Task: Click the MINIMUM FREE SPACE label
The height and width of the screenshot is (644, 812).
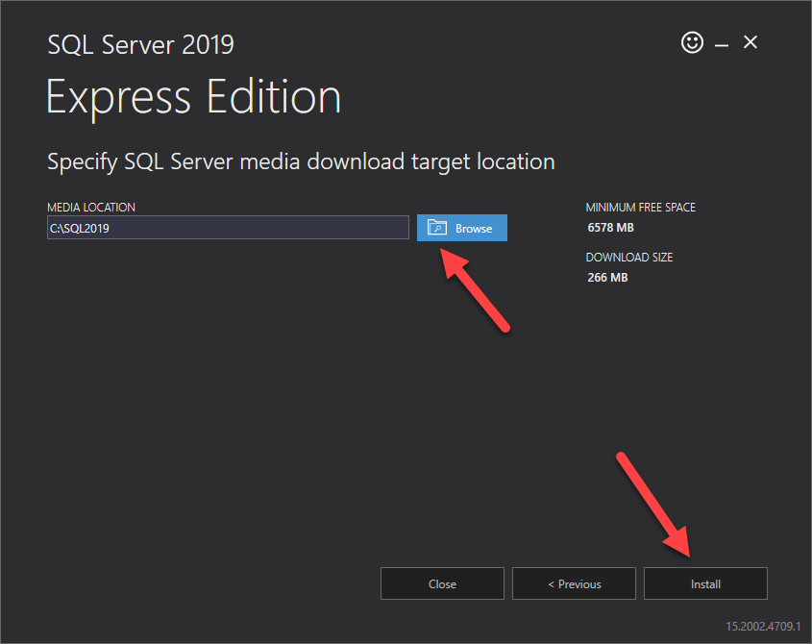Action: [x=641, y=208]
